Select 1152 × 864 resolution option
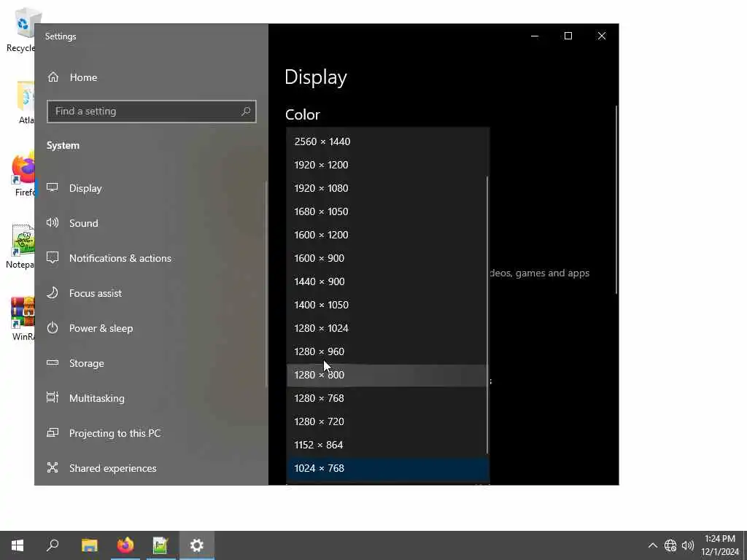This screenshot has height=560, width=747. [x=388, y=445]
